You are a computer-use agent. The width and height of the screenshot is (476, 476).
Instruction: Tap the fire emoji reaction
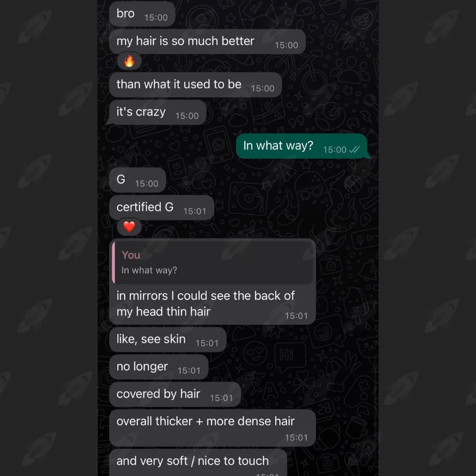(x=129, y=61)
